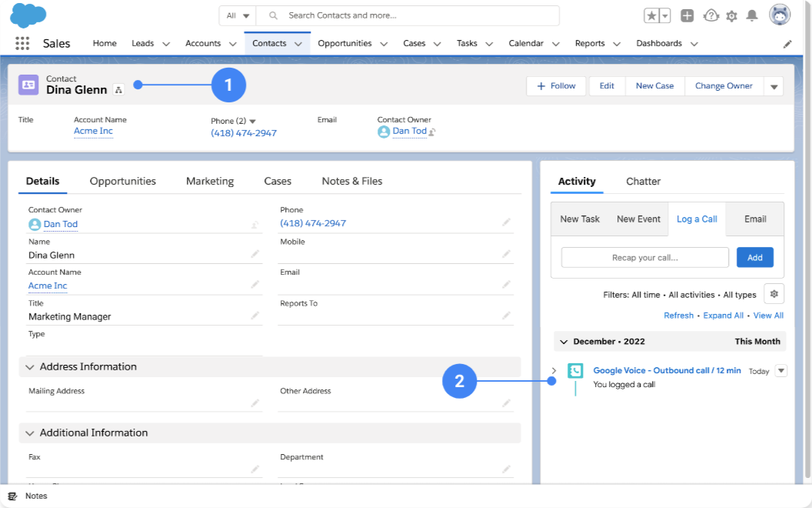Collapse the Additional Information section
Viewport: 812px width, 508px height.
[29, 433]
